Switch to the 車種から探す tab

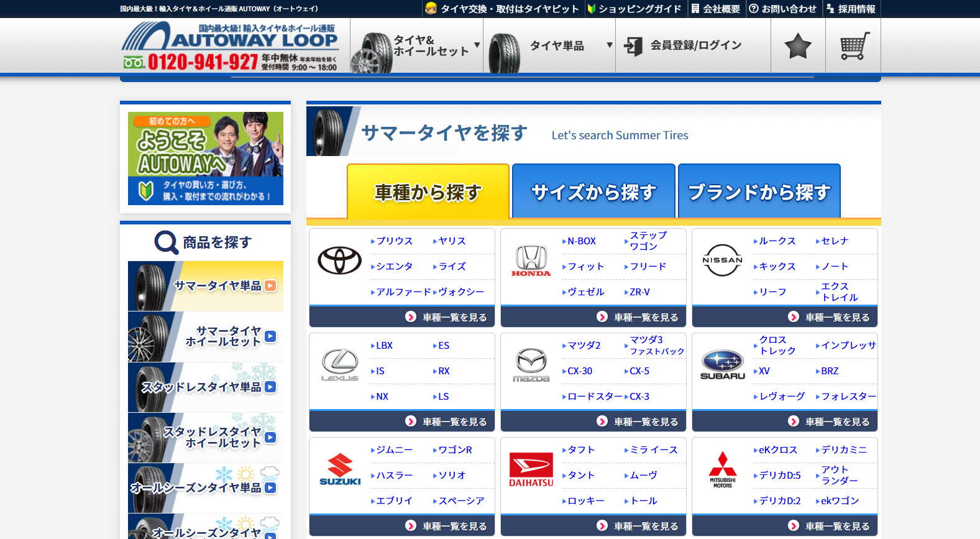[x=428, y=191]
